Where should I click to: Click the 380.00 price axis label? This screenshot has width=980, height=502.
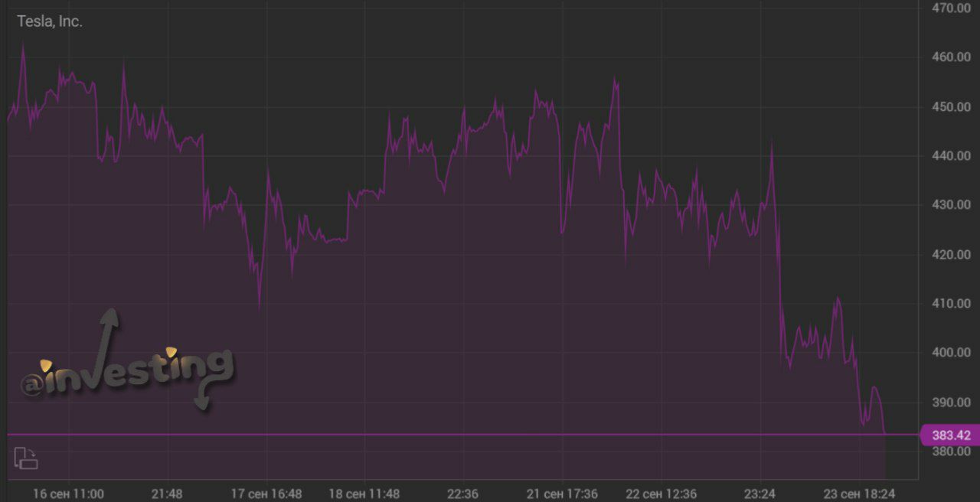tap(951, 451)
